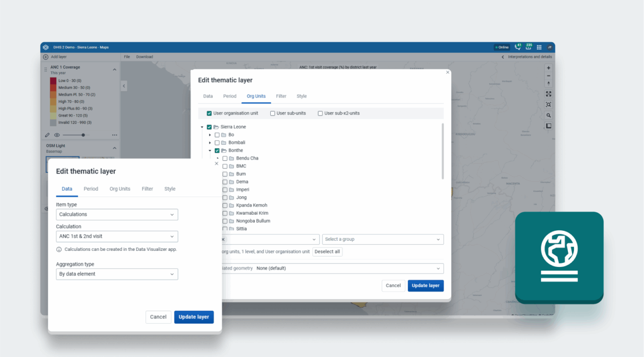Click Update layer in the Org Units dialog
The width and height of the screenshot is (644, 357).
426,286
